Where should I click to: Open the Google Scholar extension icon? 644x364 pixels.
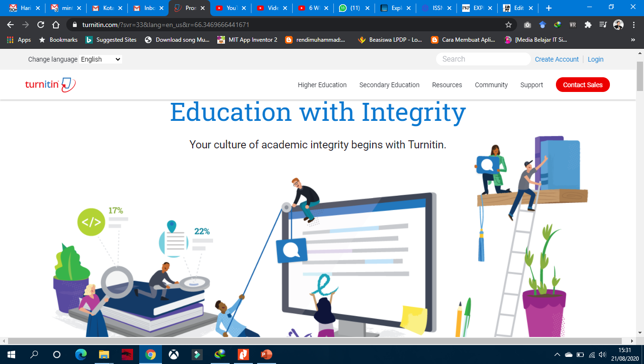543,25
